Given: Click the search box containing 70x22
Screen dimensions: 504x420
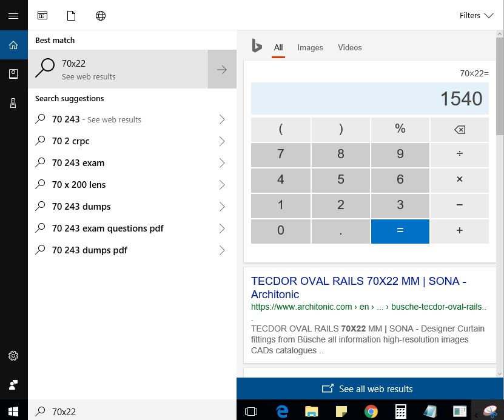Looking at the screenshot, I should click(x=133, y=411).
